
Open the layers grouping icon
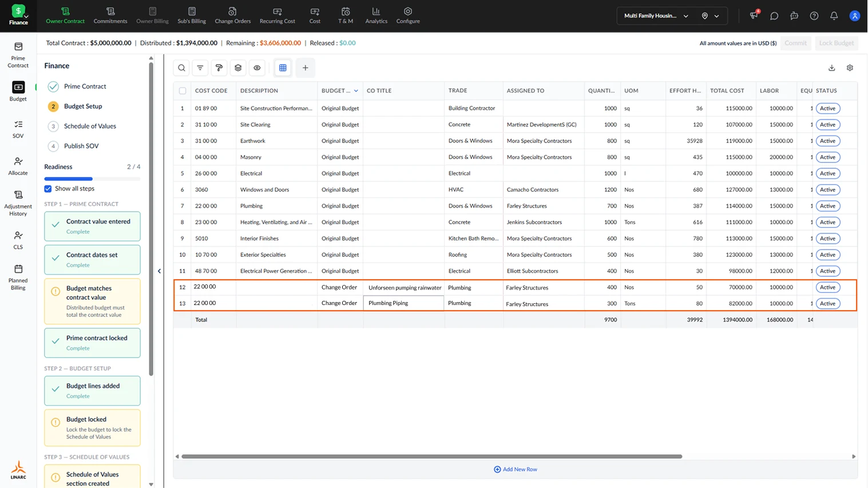(x=238, y=68)
